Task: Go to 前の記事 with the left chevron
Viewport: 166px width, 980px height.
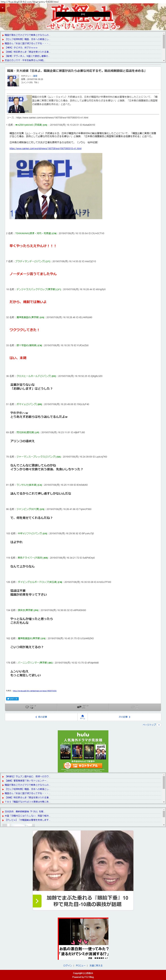Action: [41, 717]
